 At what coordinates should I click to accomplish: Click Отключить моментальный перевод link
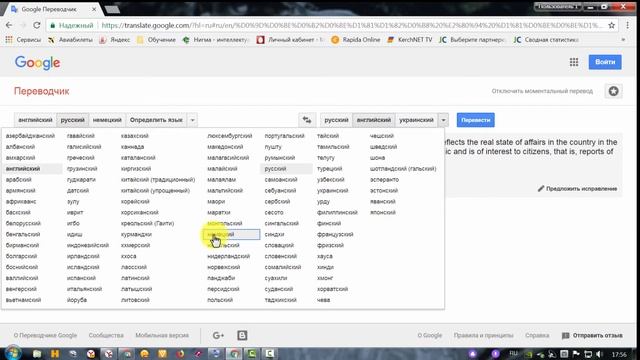tap(542, 91)
